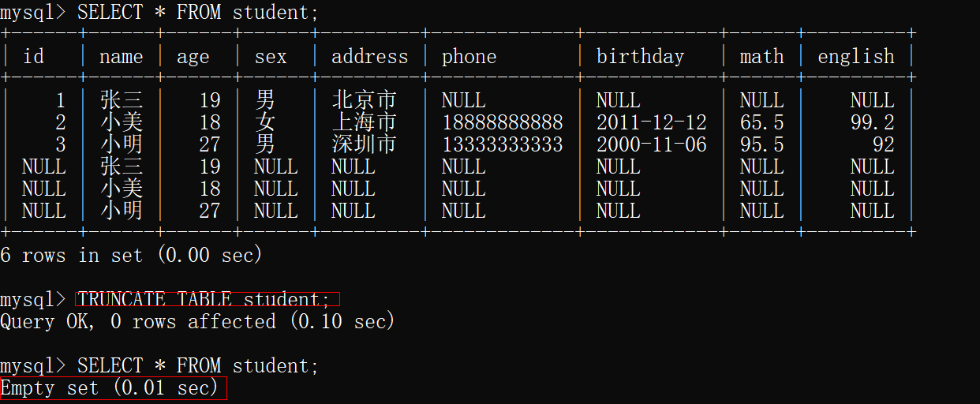
Task: Click the 'name' column header
Action: click(x=121, y=57)
